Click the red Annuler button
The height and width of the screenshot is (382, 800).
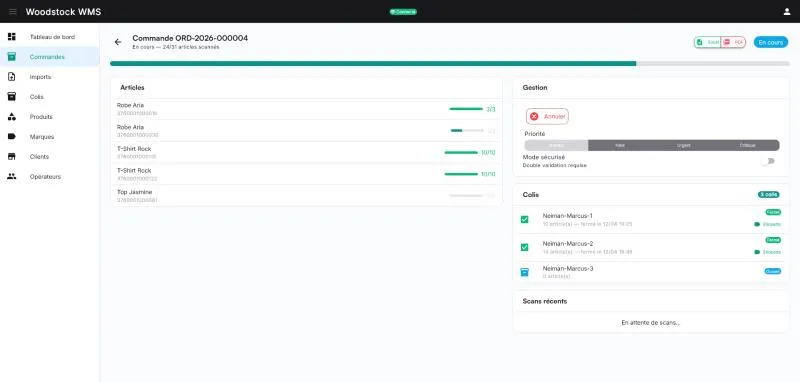(547, 116)
